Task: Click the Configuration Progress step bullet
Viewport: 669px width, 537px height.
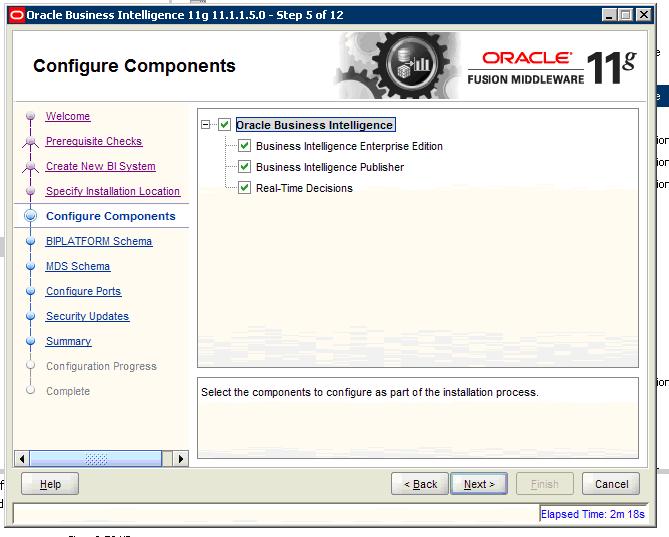Action: (30, 366)
